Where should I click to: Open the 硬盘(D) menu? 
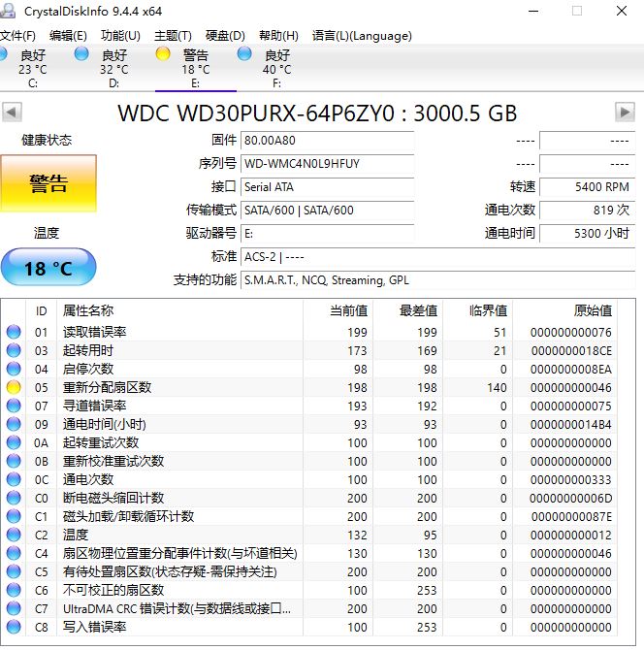click(225, 36)
